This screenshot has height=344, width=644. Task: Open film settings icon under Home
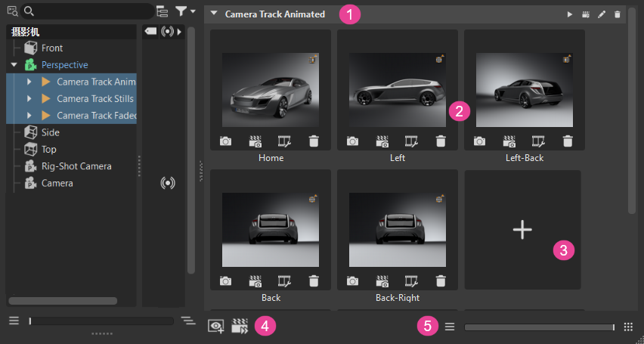click(x=285, y=141)
